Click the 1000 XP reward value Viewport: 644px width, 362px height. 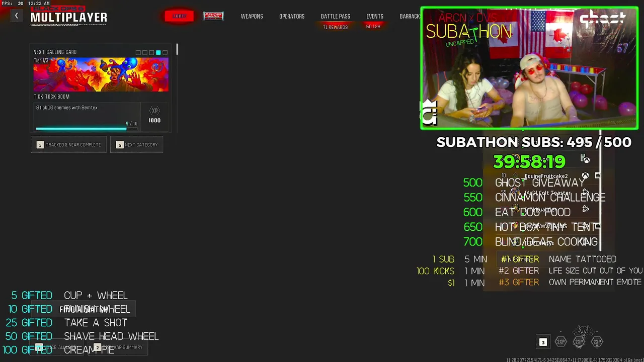[154, 121]
